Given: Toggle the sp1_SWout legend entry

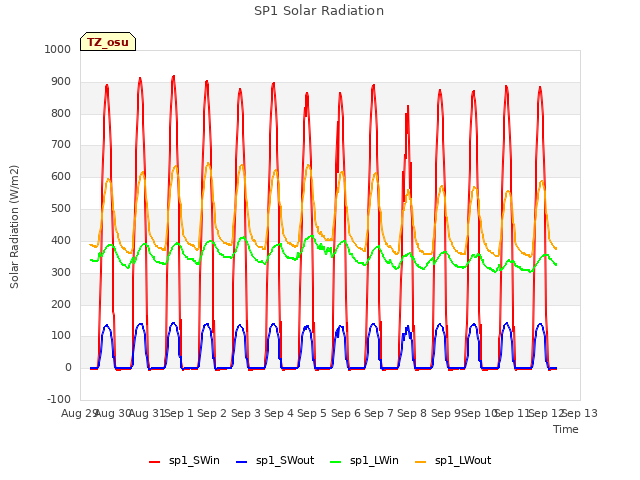Looking at the screenshot, I should pyautogui.click(x=276, y=461).
